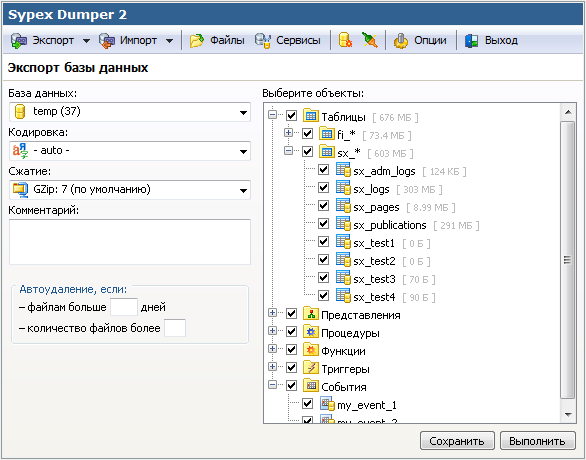Click the События events folder icon
The width and height of the screenshot is (586, 460).
point(311,386)
